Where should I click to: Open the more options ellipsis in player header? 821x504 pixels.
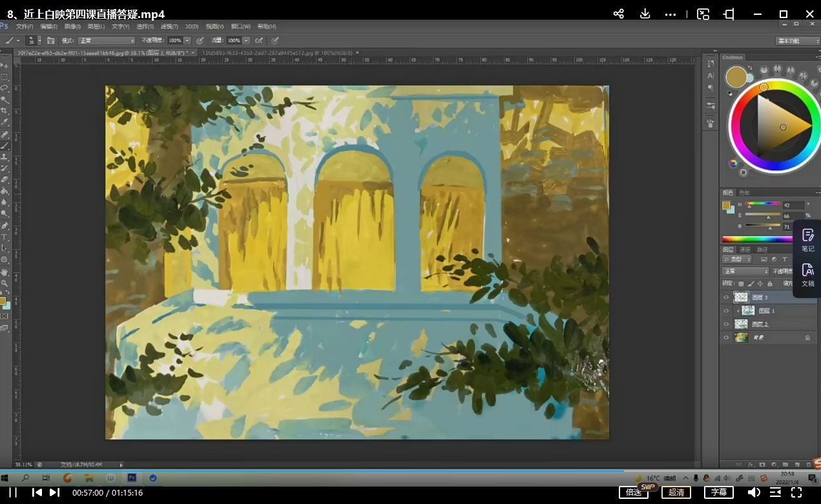670,14
